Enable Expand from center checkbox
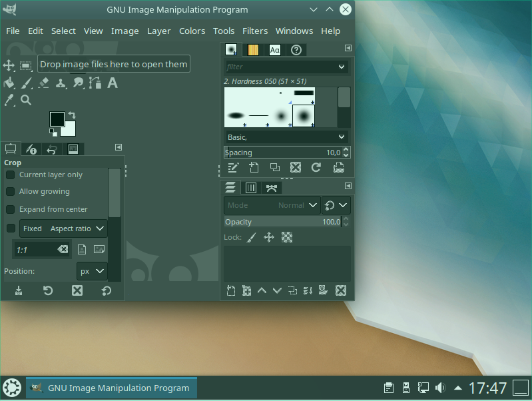Viewport: 532px width, 401px height. (11, 209)
